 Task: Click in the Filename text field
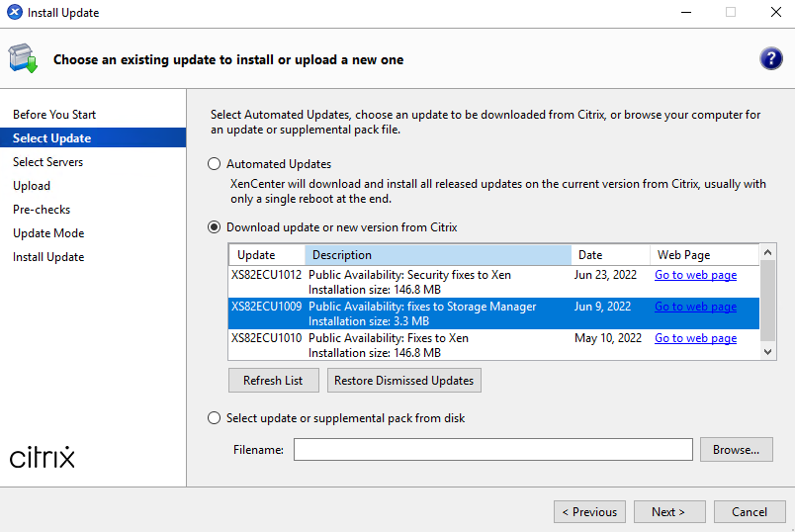492,450
